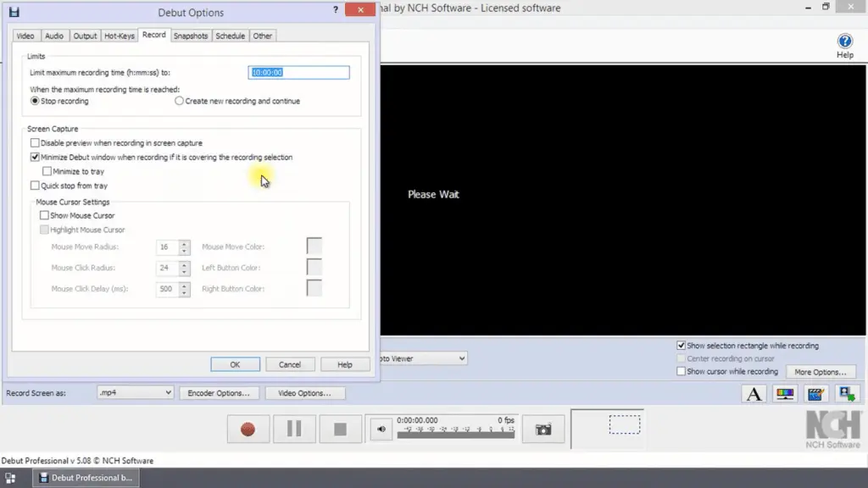Click the Debut Options floppy disk icon
868x488 pixels.
tap(14, 12)
